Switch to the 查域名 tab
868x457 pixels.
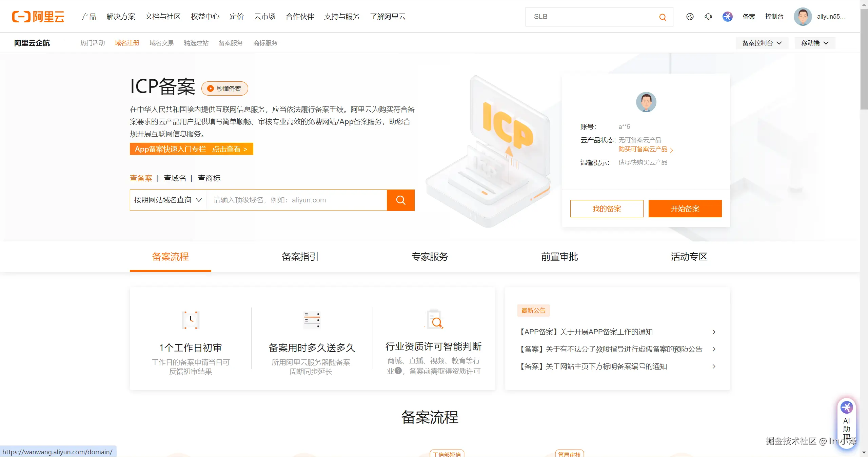point(175,178)
